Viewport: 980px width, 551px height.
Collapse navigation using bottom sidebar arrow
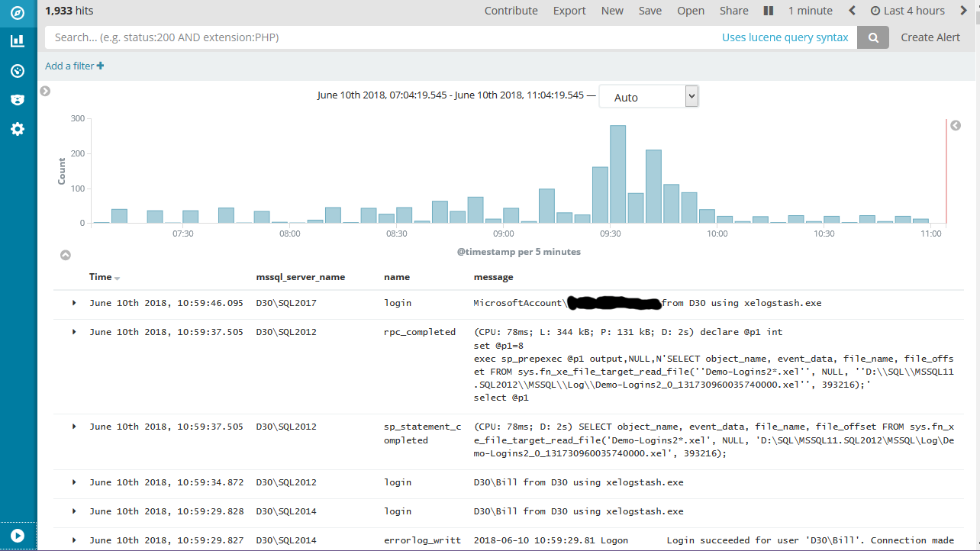click(x=17, y=536)
